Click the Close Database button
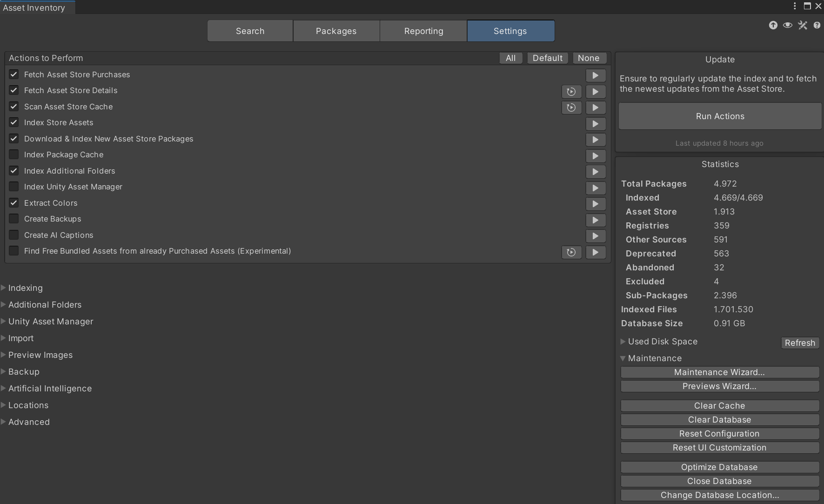Screen dimensions: 824x504 (720, 481)
